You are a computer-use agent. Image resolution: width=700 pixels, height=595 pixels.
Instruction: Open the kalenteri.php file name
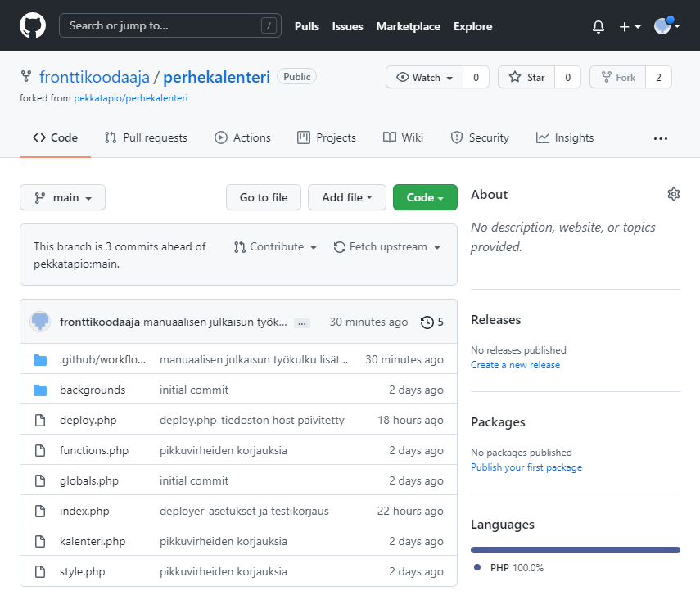(x=93, y=542)
